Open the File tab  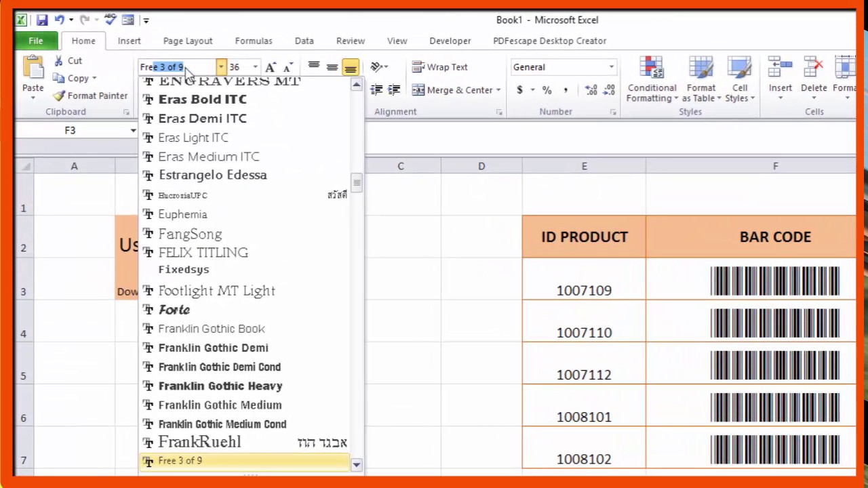pyautogui.click(x=35, y=41)
